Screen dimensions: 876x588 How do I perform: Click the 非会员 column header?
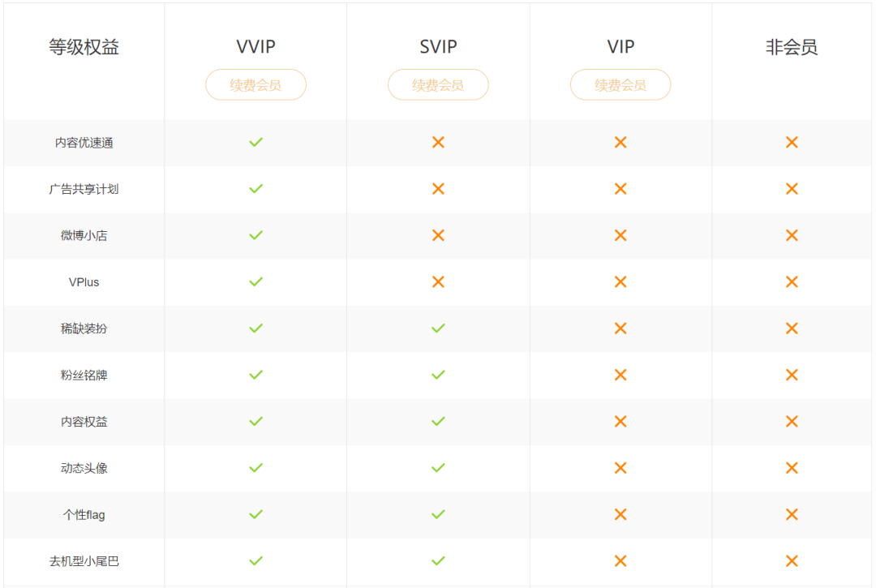[792, 47]
